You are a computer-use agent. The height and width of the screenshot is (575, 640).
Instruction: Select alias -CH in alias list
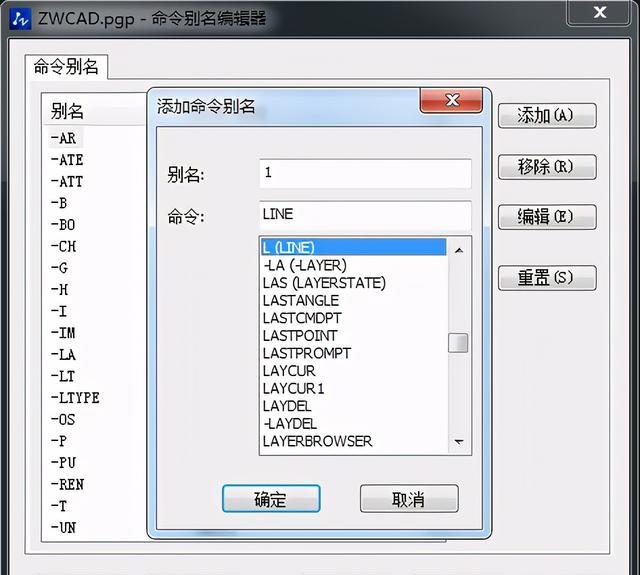point(63,246)
